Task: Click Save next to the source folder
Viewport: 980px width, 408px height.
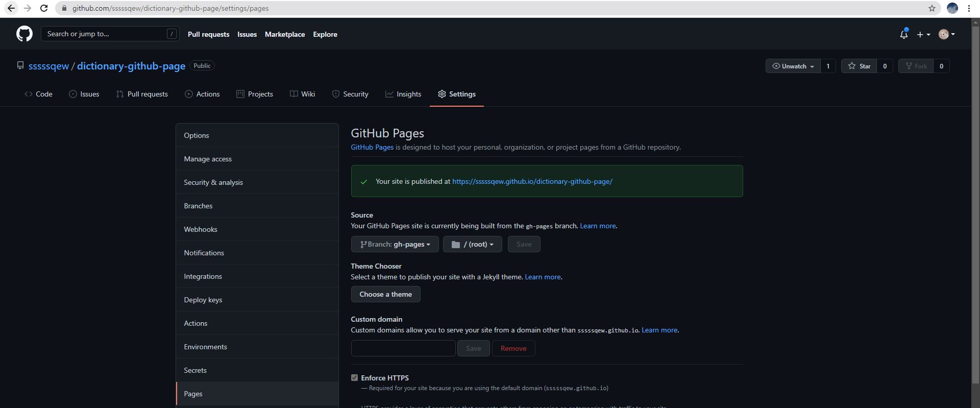Action: click(524, 244)
